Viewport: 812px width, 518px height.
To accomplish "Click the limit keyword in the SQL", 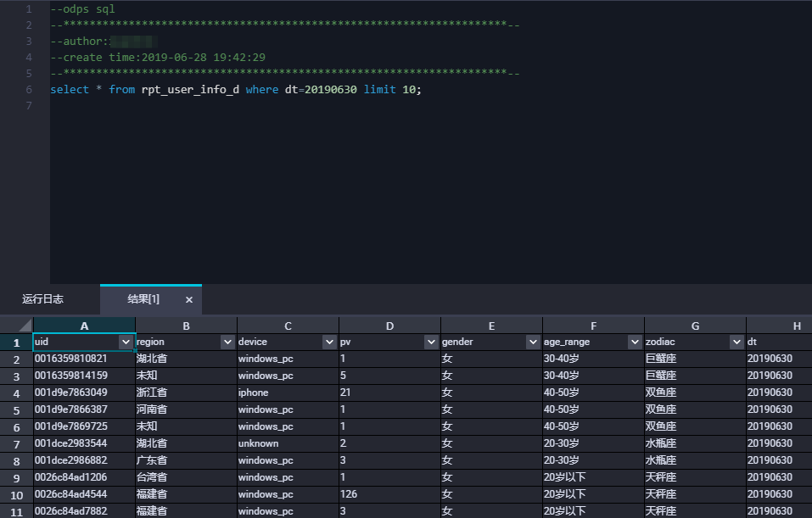I will pyautogui.click(x=379, y=90).
